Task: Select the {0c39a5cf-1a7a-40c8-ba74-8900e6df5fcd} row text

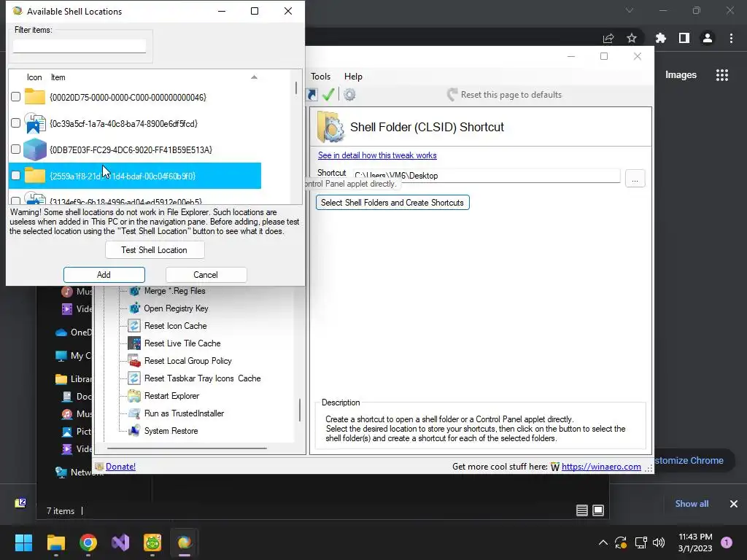Action: 124,123
